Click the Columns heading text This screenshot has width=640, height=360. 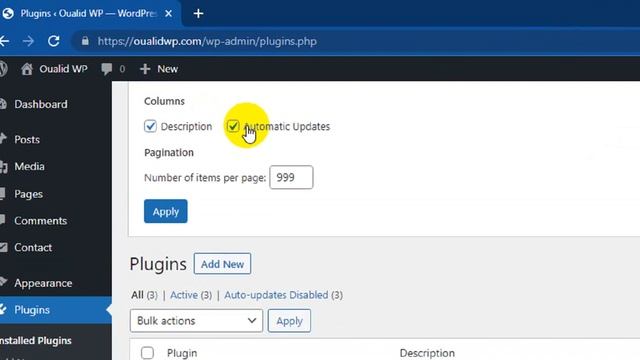pyautogui.click(x=164, y=101)
